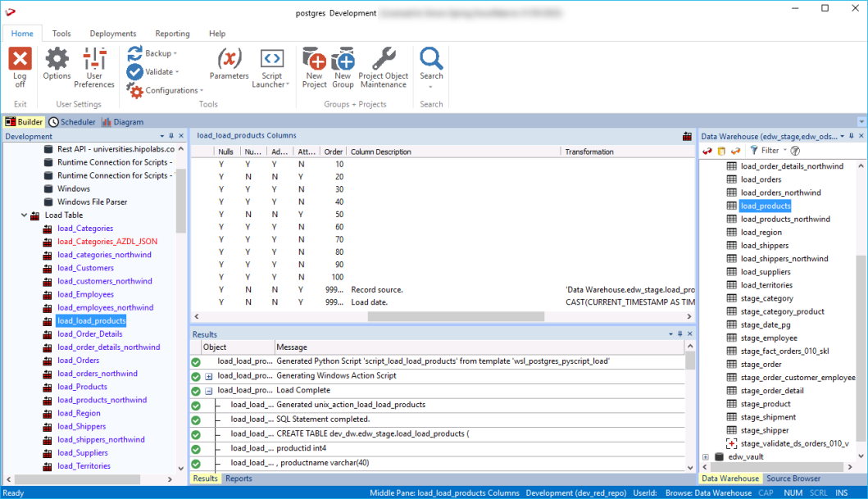This screenshot has height=499, width=868.
Task: Switch to the Scheduler view
Action: coord(72,122)
